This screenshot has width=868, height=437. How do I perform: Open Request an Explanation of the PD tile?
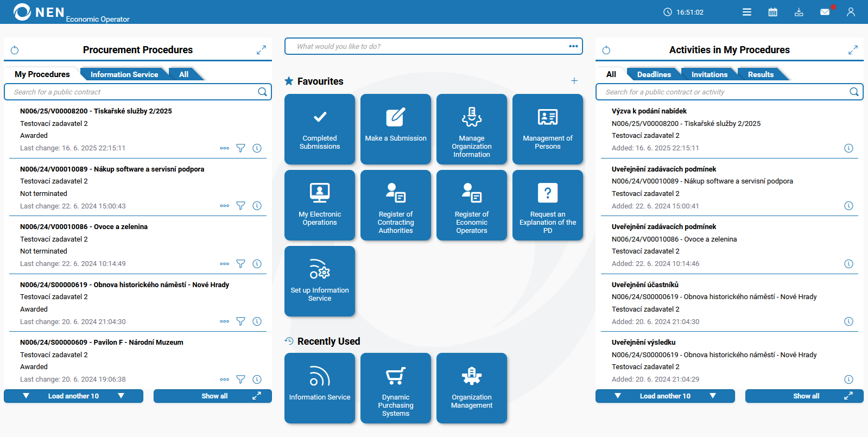point(548,205)
